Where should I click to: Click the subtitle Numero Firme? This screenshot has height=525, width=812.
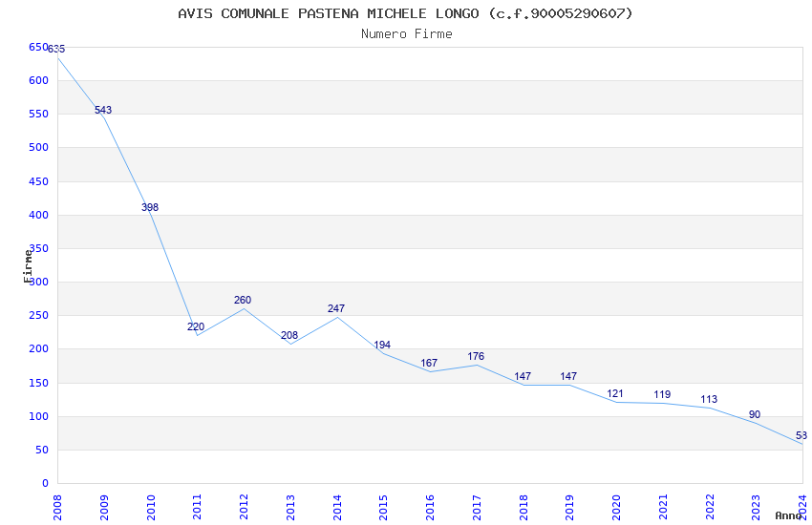407,33
